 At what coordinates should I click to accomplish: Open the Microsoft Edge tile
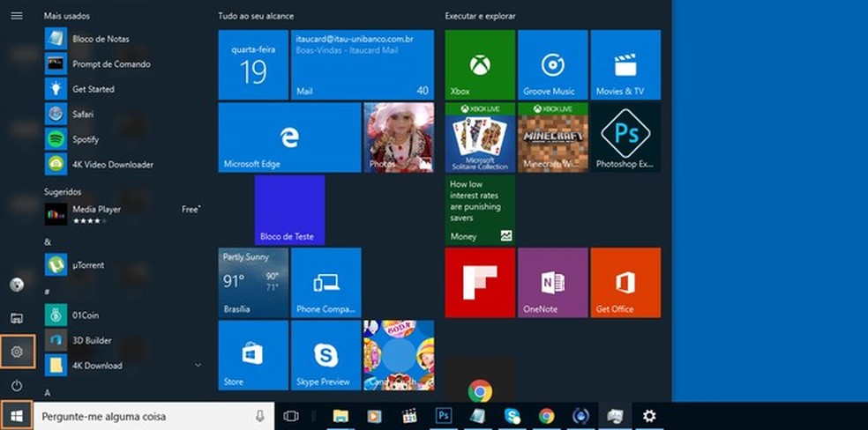(289, 137)
